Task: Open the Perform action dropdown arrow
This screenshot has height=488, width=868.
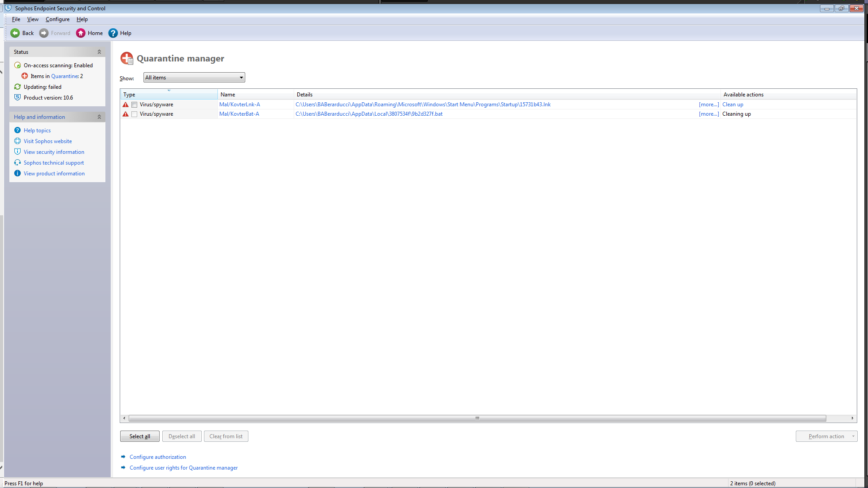Action: point(853,436)
